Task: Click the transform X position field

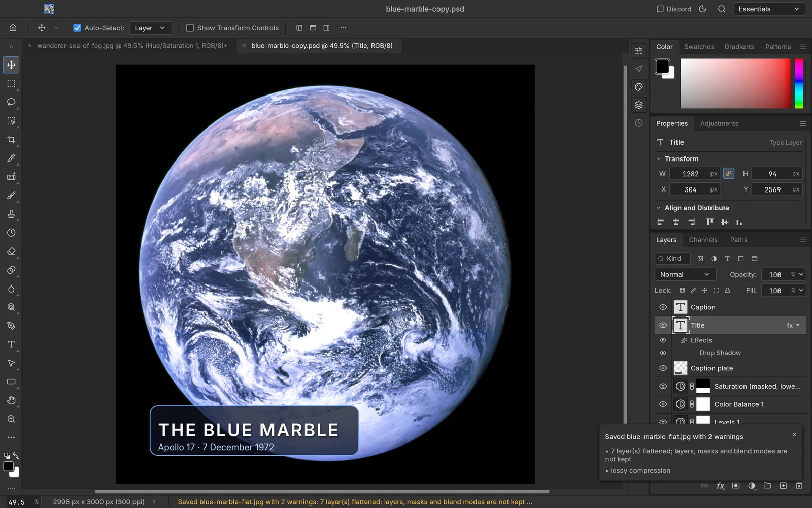Action: click(695, 189)
